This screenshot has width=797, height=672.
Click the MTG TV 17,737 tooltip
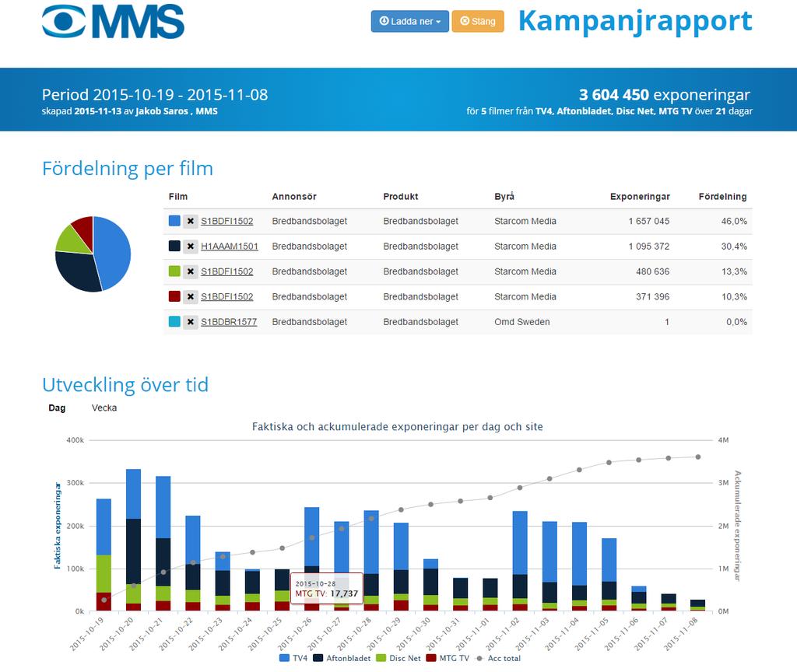(327, 589)
